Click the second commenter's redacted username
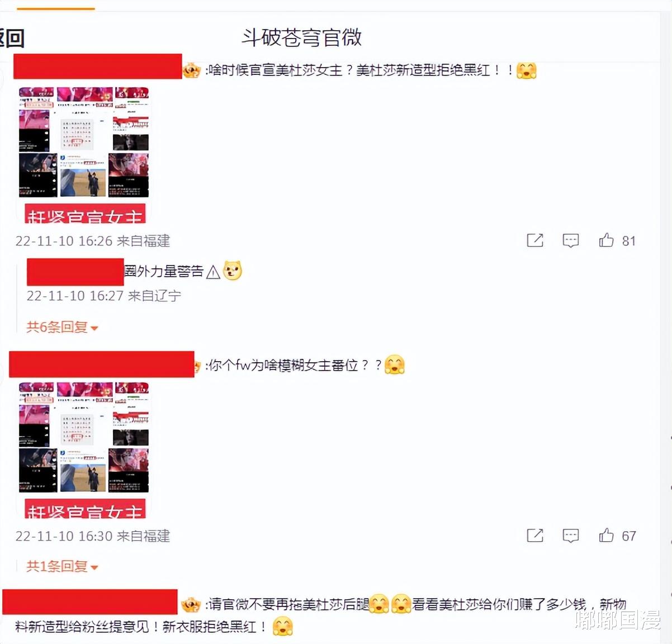 [102, 364]
